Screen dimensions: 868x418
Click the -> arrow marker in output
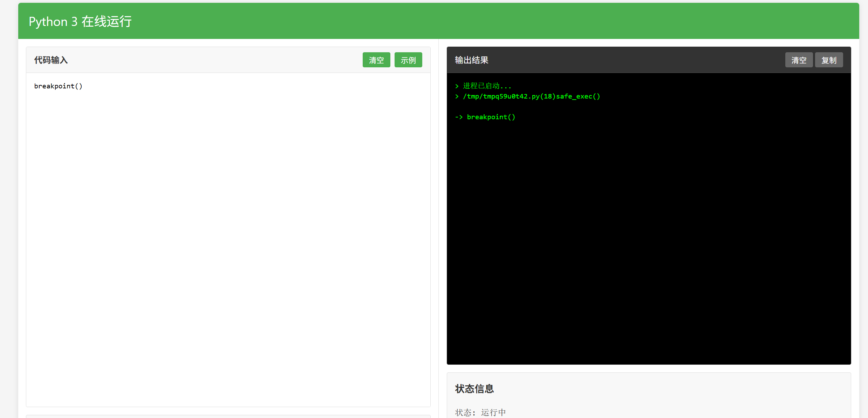459,117
